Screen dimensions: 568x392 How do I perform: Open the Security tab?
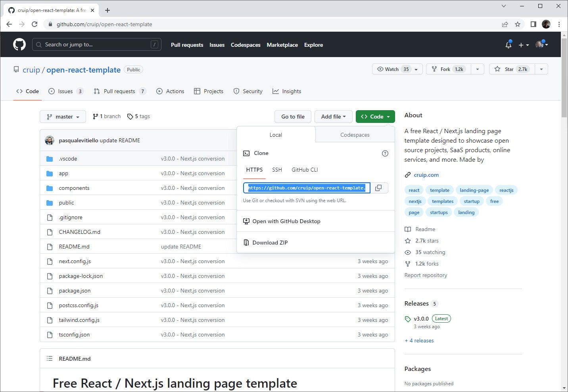(x=248, y=91)
